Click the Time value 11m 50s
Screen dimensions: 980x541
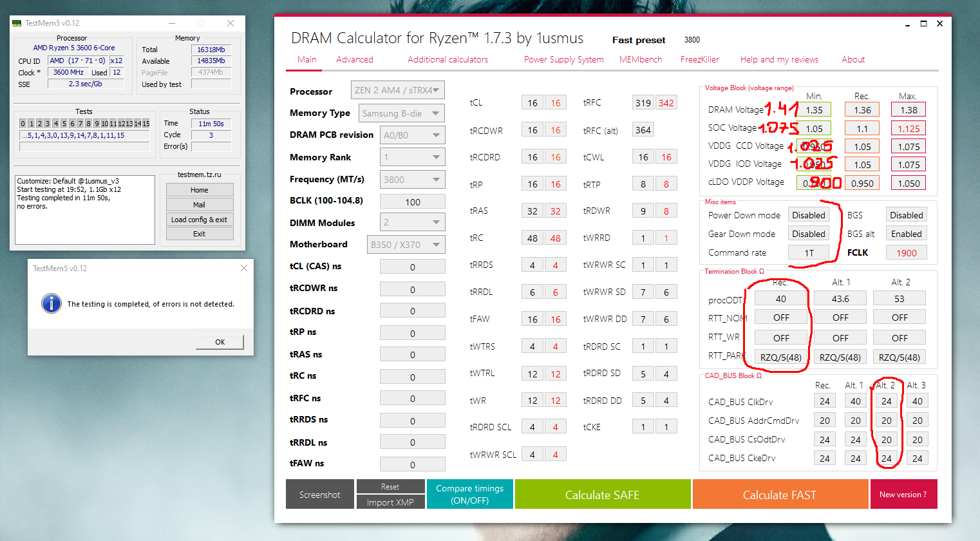(211, 124)
